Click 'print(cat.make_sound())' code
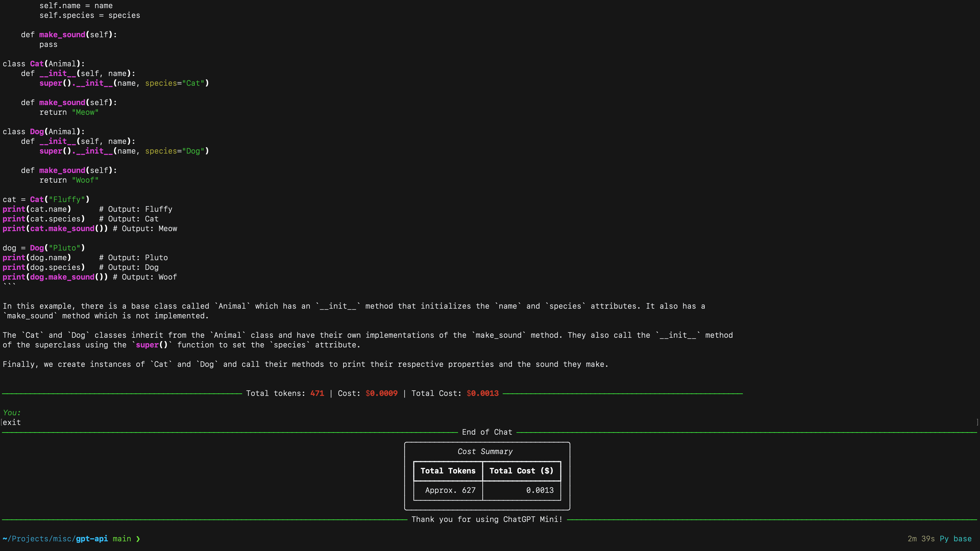 [x=55, y=229]
